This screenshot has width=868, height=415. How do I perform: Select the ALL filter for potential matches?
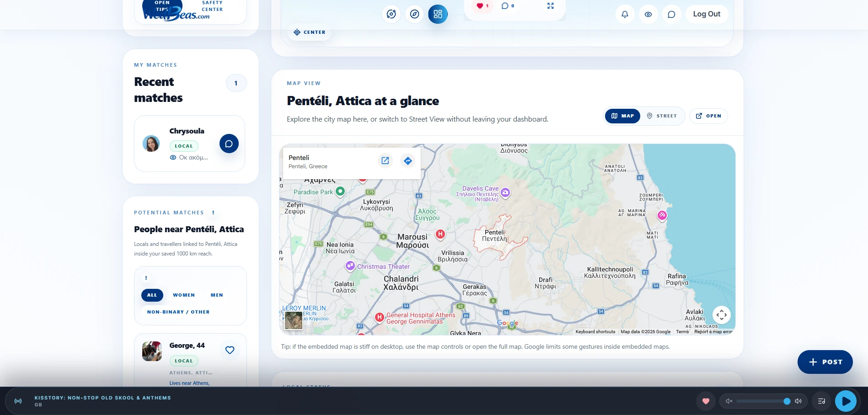152,295
